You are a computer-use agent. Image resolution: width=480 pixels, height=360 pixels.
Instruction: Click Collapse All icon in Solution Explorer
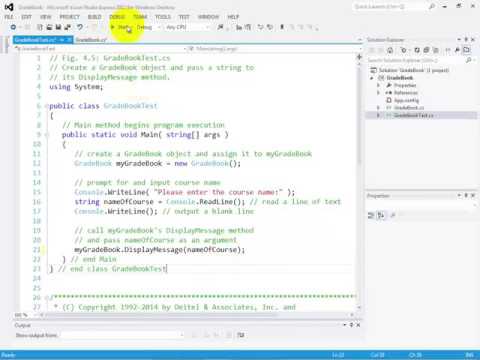click(x=426, y=50)
